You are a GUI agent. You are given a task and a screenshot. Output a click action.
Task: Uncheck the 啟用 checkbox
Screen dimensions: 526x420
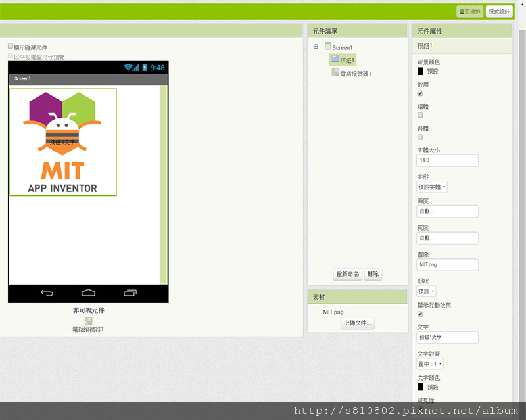420,93
